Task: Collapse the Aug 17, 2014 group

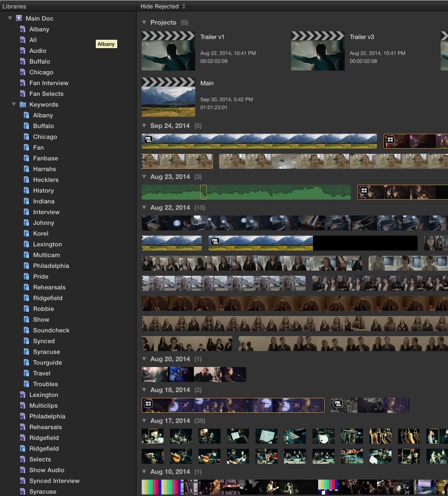Action: 144,421
